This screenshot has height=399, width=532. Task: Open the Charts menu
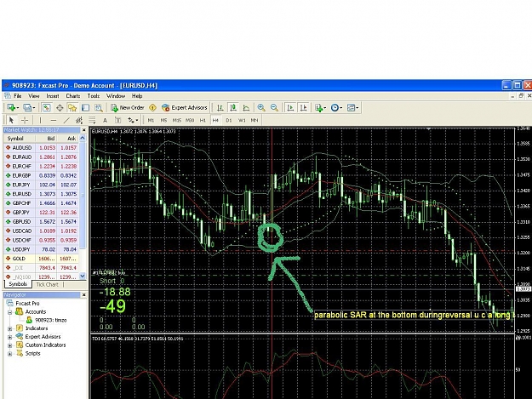tap(73, 96)
